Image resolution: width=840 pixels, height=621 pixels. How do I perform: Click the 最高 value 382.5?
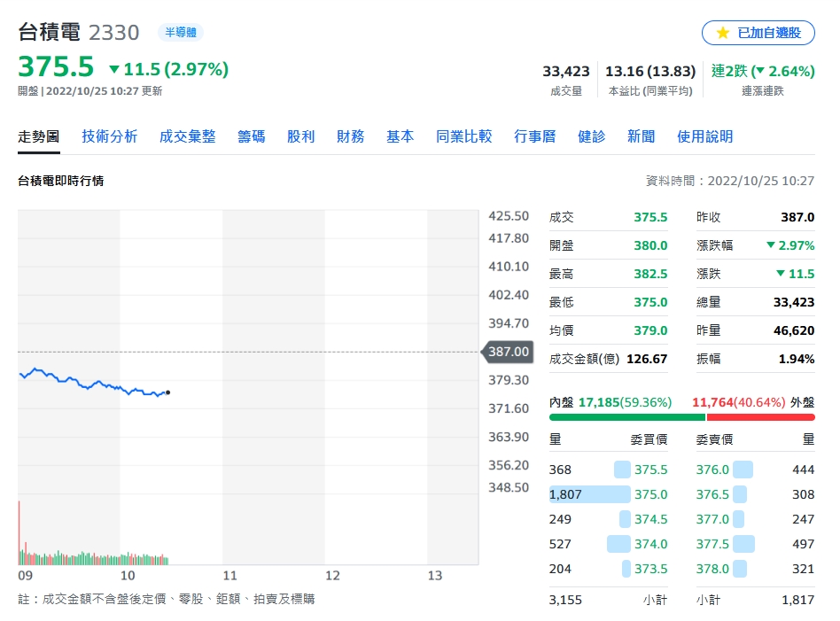[650, 274]
